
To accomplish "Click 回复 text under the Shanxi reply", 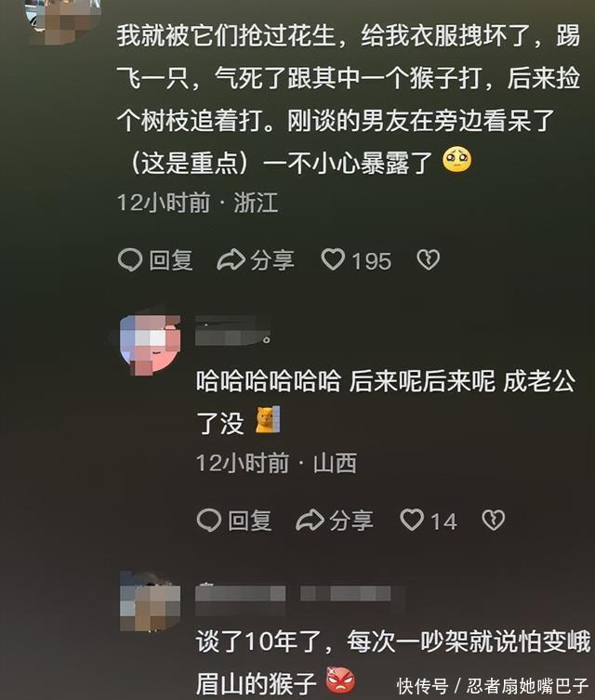I will pos(250,521).
